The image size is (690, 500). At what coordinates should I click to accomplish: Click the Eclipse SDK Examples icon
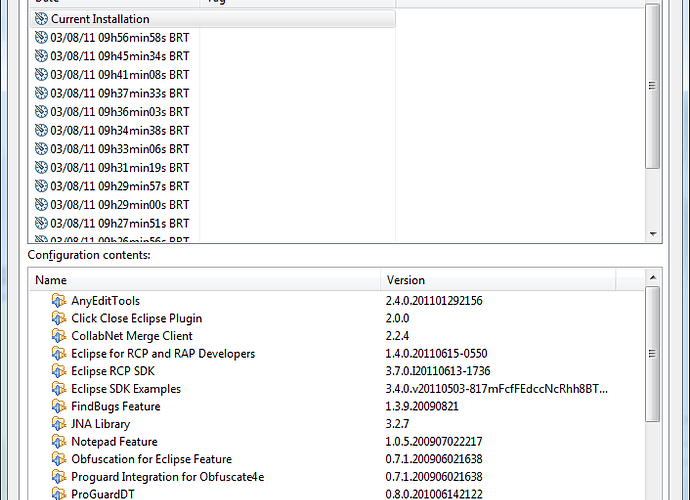pyautogui.click(x=59, y=389)
